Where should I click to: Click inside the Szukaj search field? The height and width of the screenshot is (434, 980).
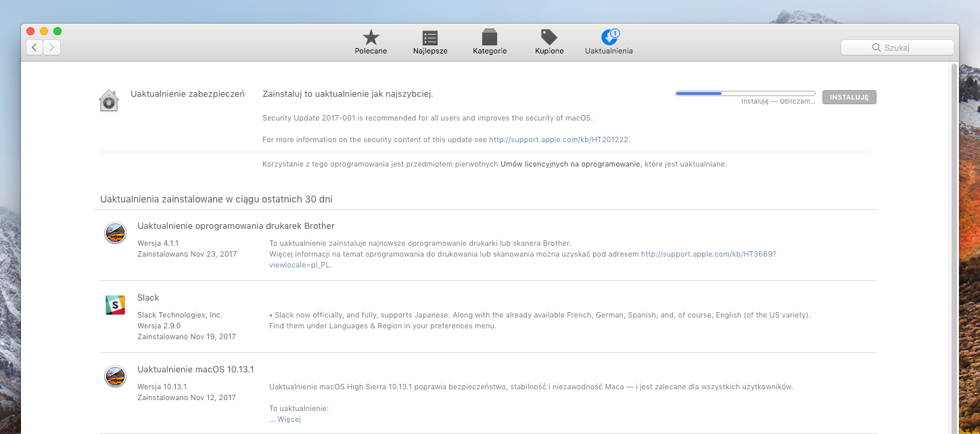(897, 47)
